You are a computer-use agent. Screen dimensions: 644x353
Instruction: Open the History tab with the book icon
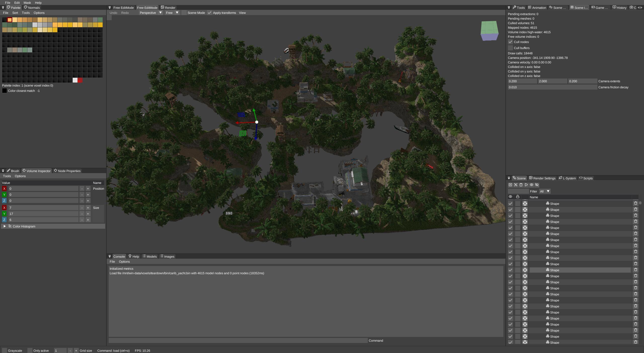coord(619,8)
